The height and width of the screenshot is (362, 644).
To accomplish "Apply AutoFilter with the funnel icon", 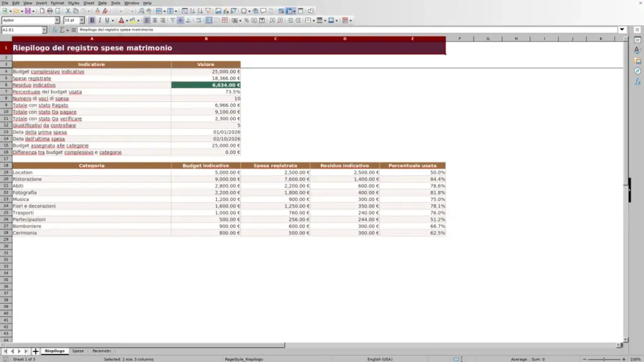I will 208,11.
